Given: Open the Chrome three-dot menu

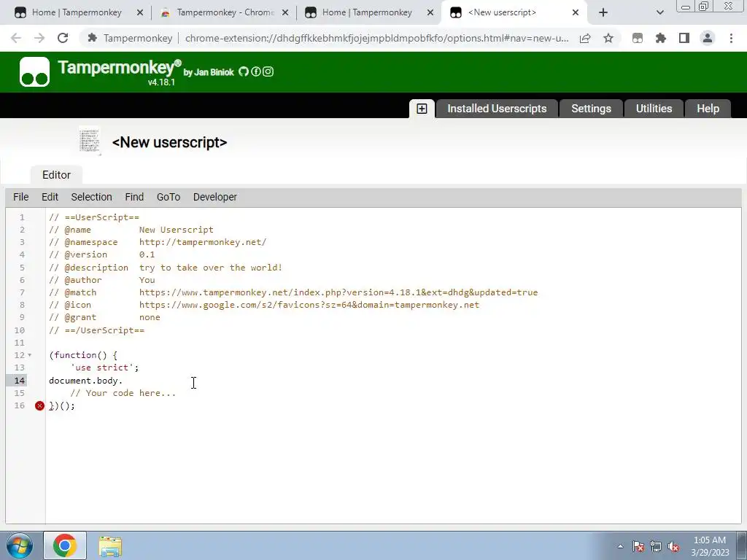Looking at the screenshot, I should click(x=731, y=38).
